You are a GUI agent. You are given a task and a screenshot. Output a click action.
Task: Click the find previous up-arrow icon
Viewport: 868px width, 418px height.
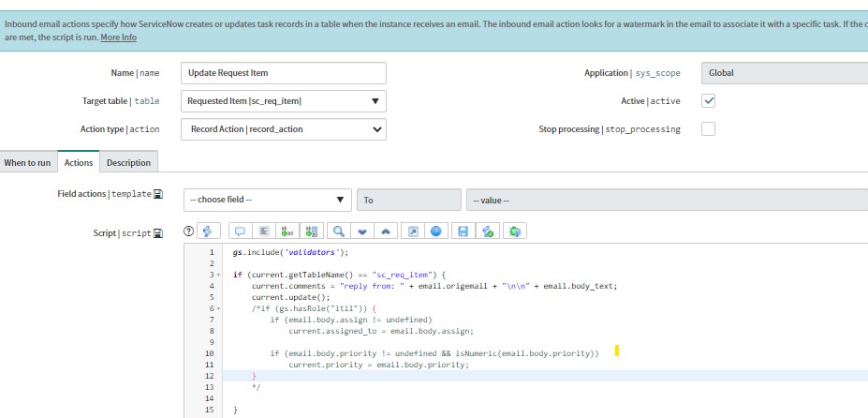[x=386, y=231]
